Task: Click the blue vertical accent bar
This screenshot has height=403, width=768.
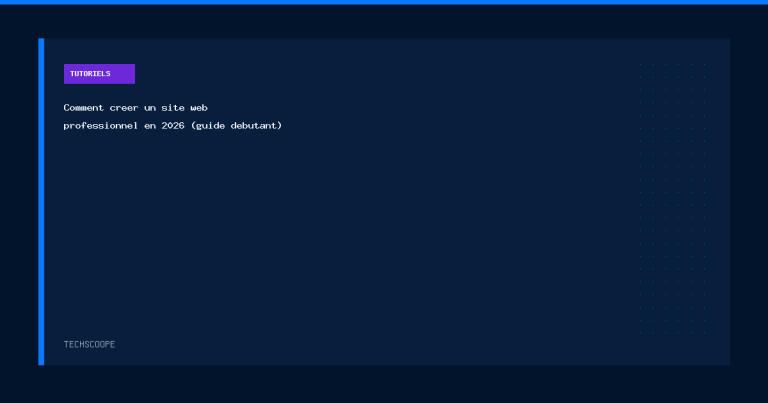Action: (41, 202)
